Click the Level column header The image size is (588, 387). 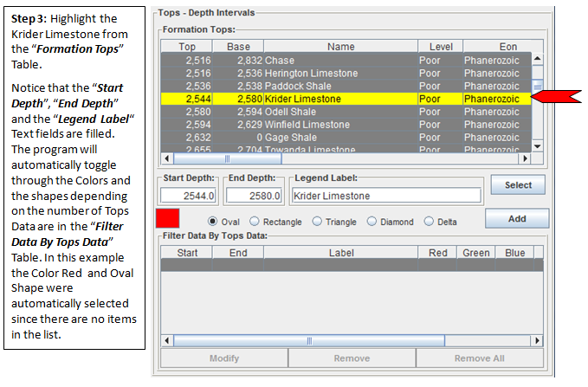(441, 47)
